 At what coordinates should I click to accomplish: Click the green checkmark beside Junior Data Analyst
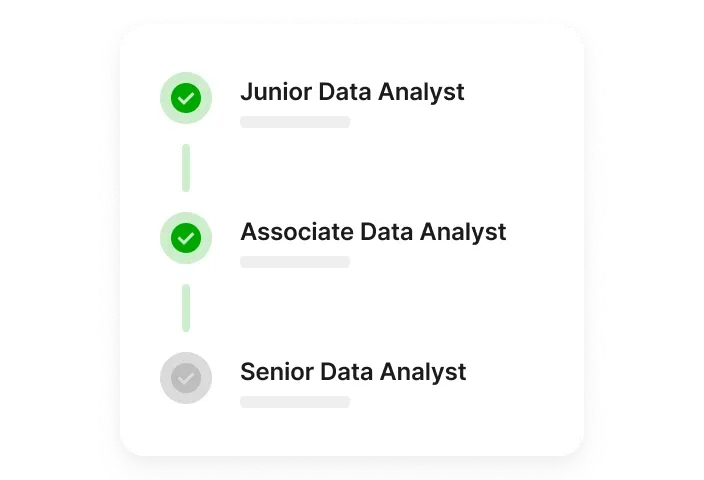186,98
